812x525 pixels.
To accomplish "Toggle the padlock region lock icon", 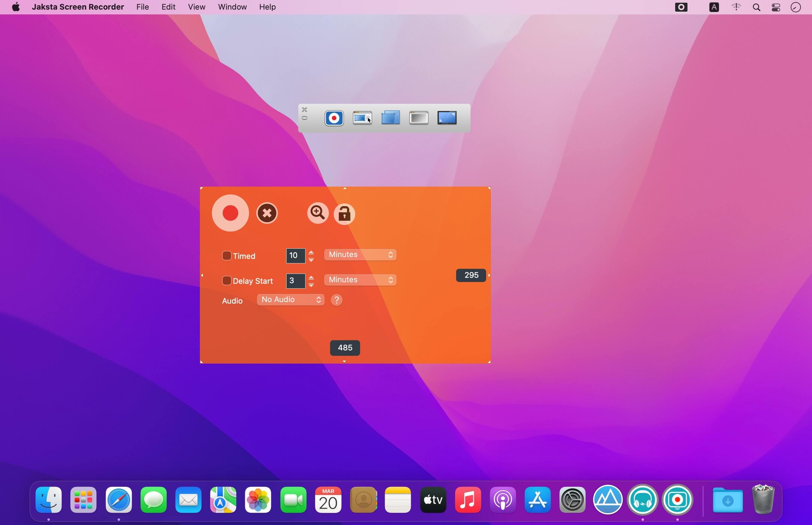I will tap(344, 214).
